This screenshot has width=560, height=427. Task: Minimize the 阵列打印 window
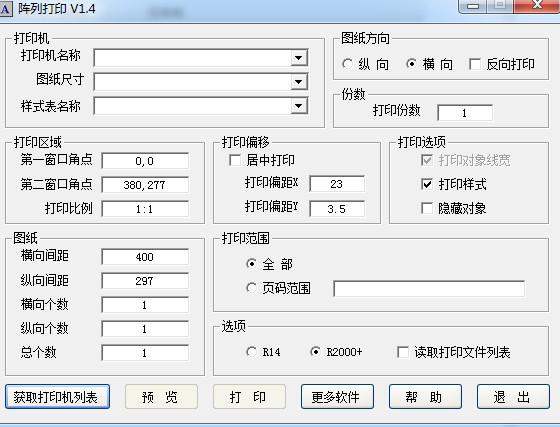pos(472,6)
